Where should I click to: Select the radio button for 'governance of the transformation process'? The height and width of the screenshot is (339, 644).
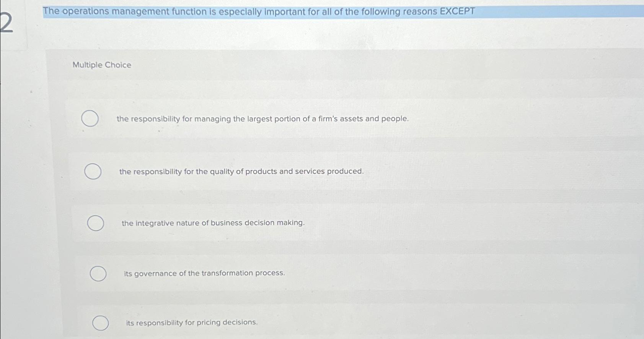click(x=98, y=273)
